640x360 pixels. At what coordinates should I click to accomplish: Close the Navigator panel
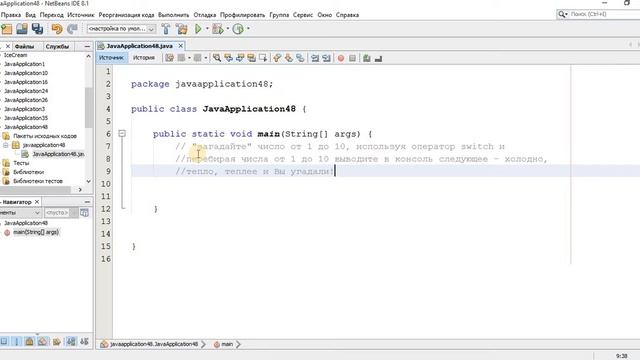[x=37, y=202]
